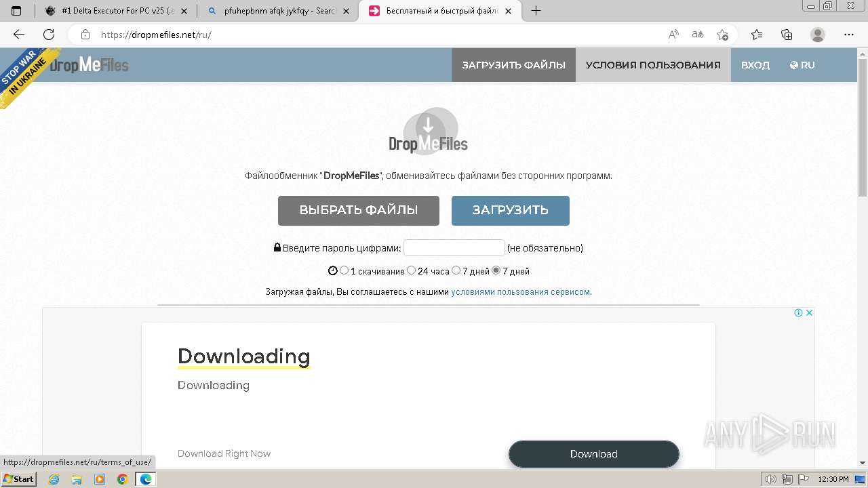Screen dimensions: 868x488
Task: Open the RU language selector
Action: coord(802,65)
